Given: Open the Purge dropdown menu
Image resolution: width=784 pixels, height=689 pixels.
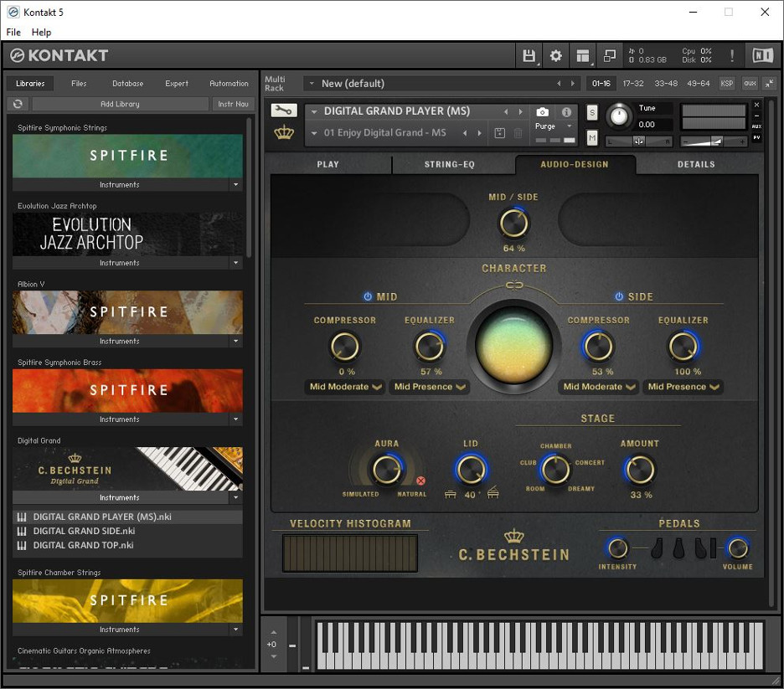Looking at the screenshot, I should pos(554,126).
